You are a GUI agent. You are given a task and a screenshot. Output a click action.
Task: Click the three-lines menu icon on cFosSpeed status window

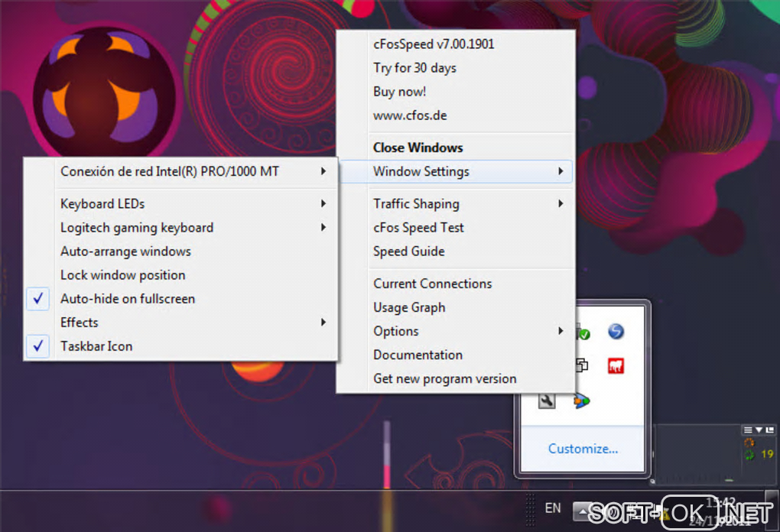[x=748, y=430]
